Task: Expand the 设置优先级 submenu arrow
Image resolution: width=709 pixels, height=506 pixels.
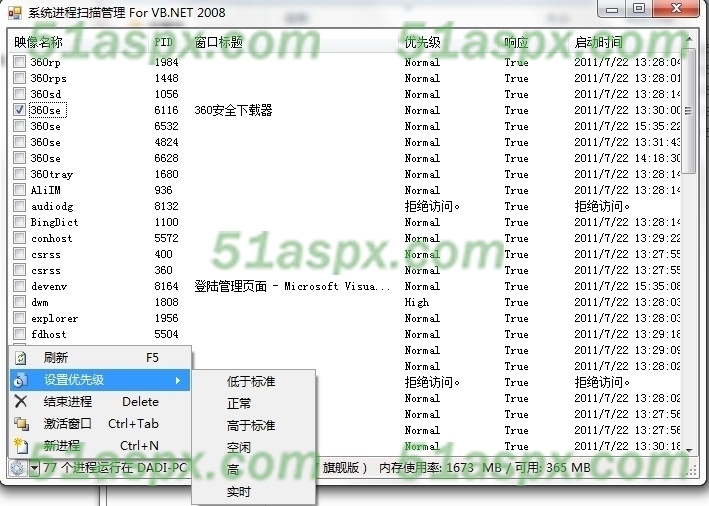Action: 178,380
